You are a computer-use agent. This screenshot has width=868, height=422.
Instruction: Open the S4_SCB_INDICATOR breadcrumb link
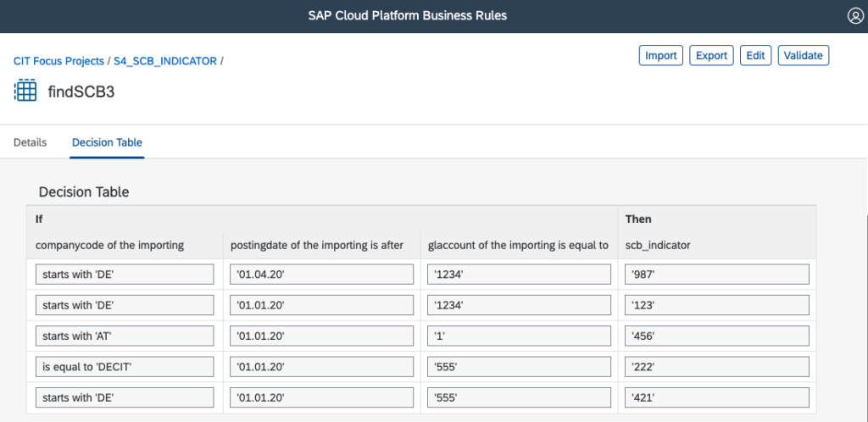[x=165, y=61]
